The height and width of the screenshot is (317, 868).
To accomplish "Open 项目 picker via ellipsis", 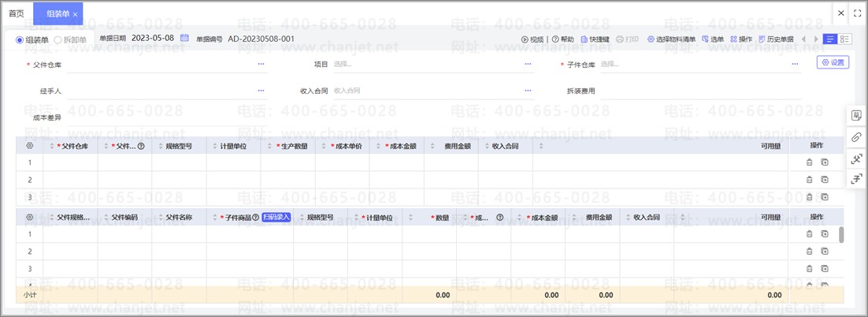I will 528,65.
